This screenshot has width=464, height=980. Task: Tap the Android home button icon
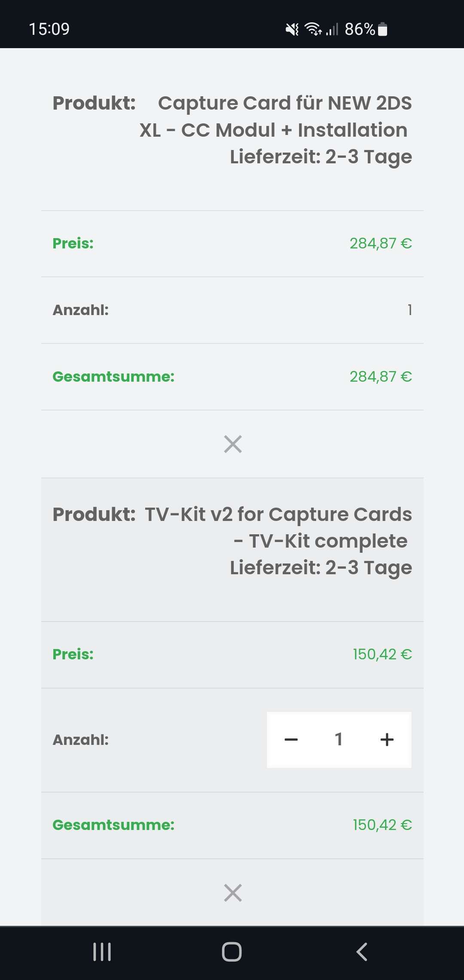tap(232, 952)
